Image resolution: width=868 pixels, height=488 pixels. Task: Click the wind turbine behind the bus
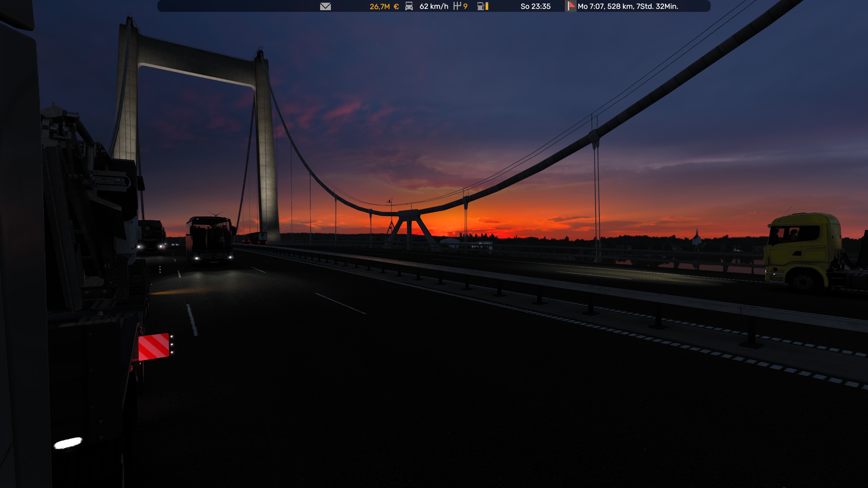216,213
